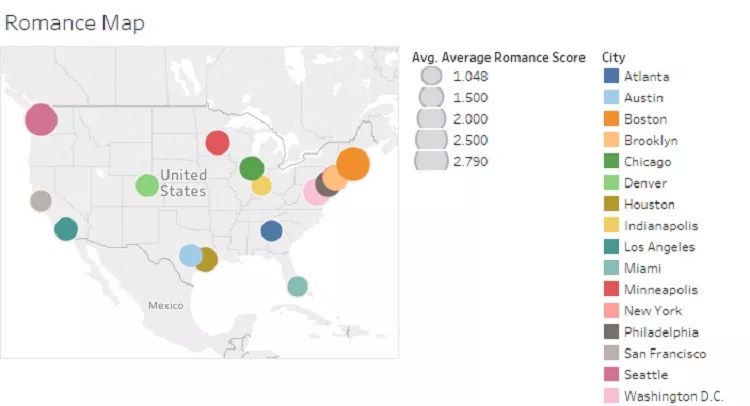Select the Seattle legend color square
Viewport: 750px width, 406px height.
click(x=611, y=375)
